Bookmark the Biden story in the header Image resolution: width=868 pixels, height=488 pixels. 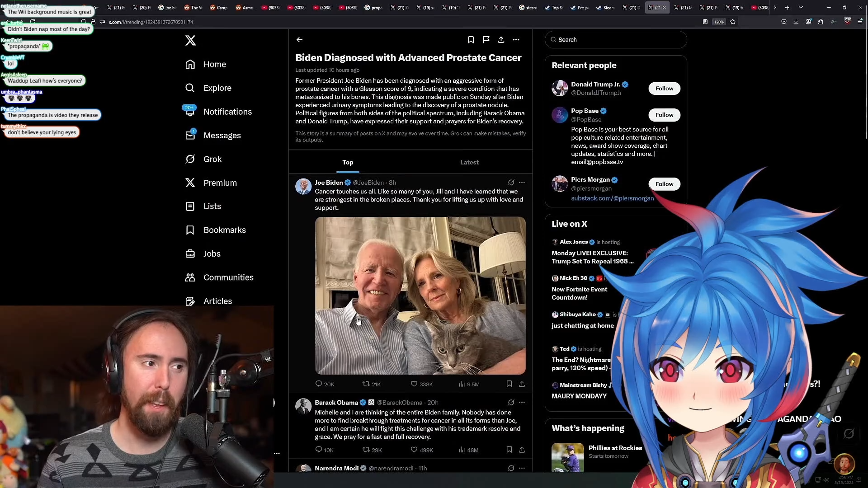[471, 40]
